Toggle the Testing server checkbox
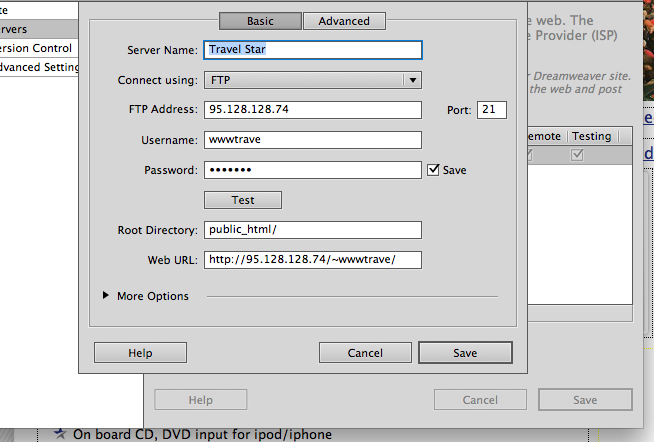This screenshot has width=654, height=442. click(x=578, y=155)
